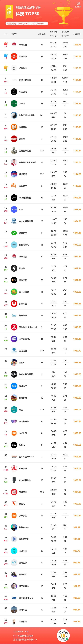Image resolution: width=83 pixels, height=644 pixels.
Task: Click index score 1255.76 for 华为终端
Action: tap(77, 45)
